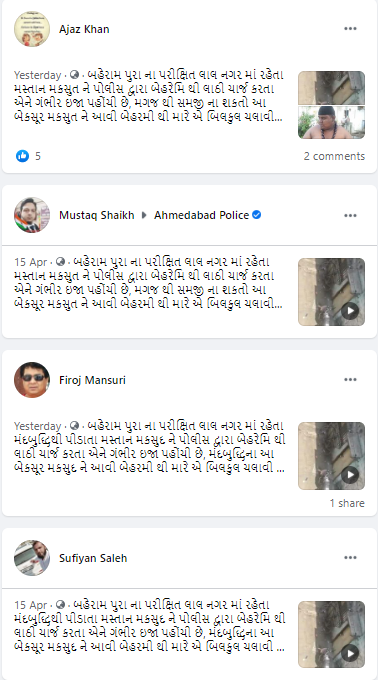Open the Ahmedabad Police page link
The image size is (378, 680).
(202, 215)
